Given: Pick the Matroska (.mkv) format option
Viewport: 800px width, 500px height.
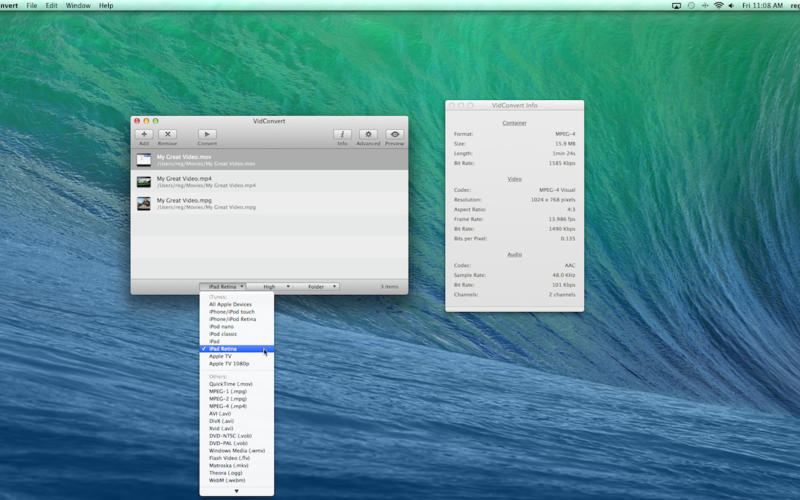Looking at the screenshot, I should tap(229, 465).
